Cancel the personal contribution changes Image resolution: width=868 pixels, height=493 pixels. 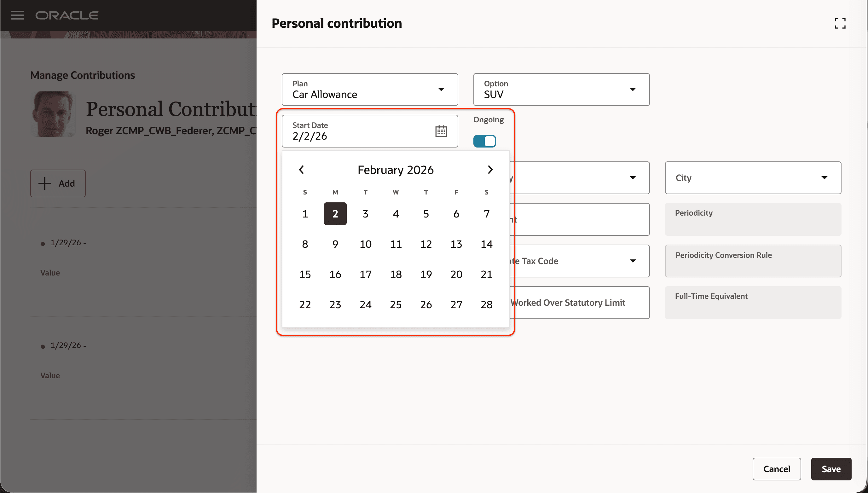pyautogui.click(x=777, y=469)
